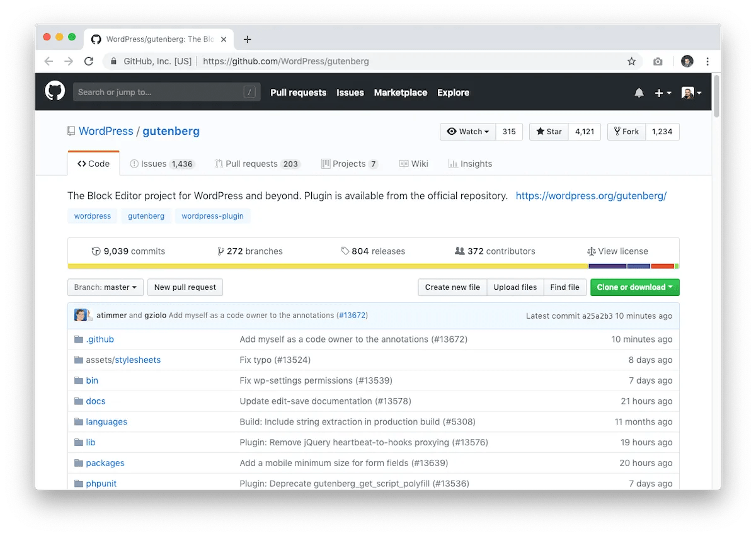The width and height of the screenshot is (756, 536).
Task: Open the Projects tab
Action: click(x=350, y=164)
